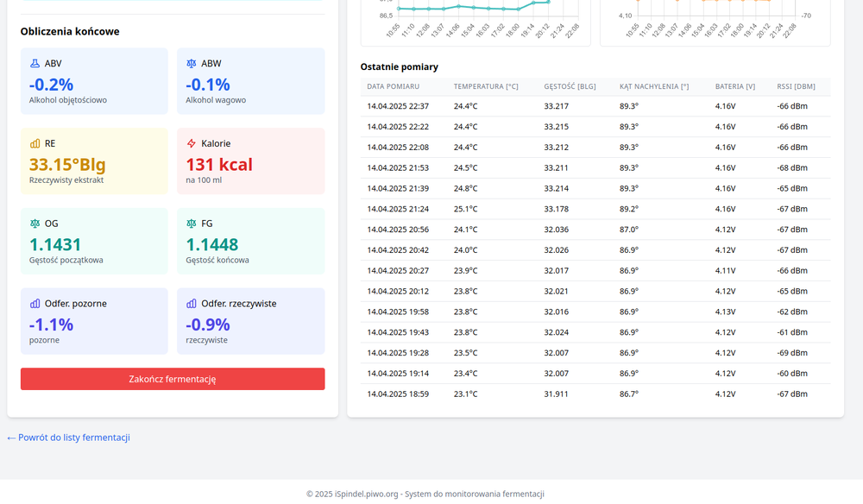Click the FG scale icon
863x504 pixels.
coord(192,224)
